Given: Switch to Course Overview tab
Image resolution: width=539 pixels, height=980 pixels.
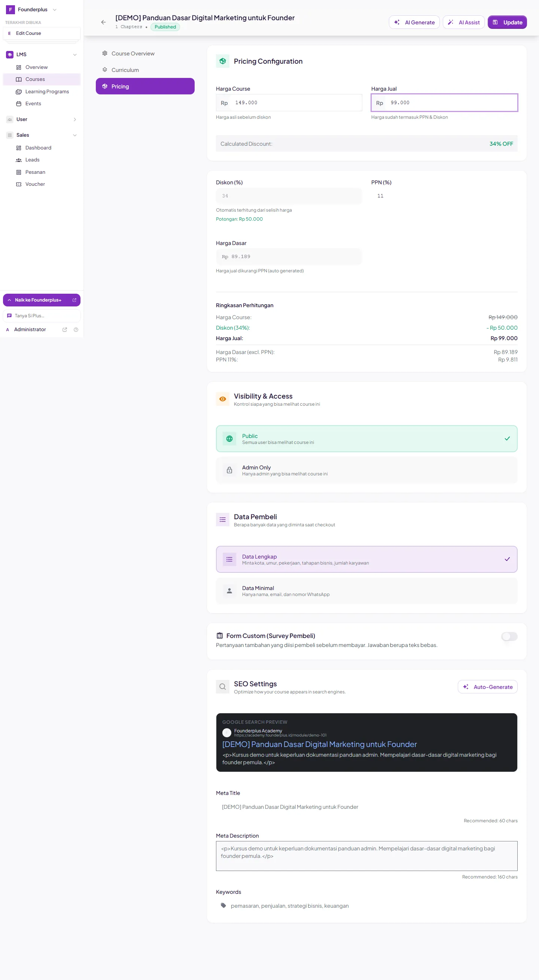Looking at the screenshot, I should pyautogui.click(x=145, y=53).
